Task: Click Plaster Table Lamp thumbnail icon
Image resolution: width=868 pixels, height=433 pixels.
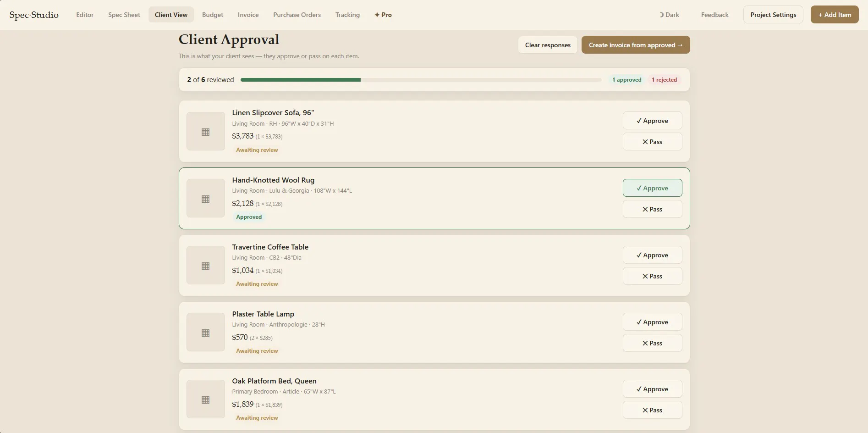Action: (206, 332)
